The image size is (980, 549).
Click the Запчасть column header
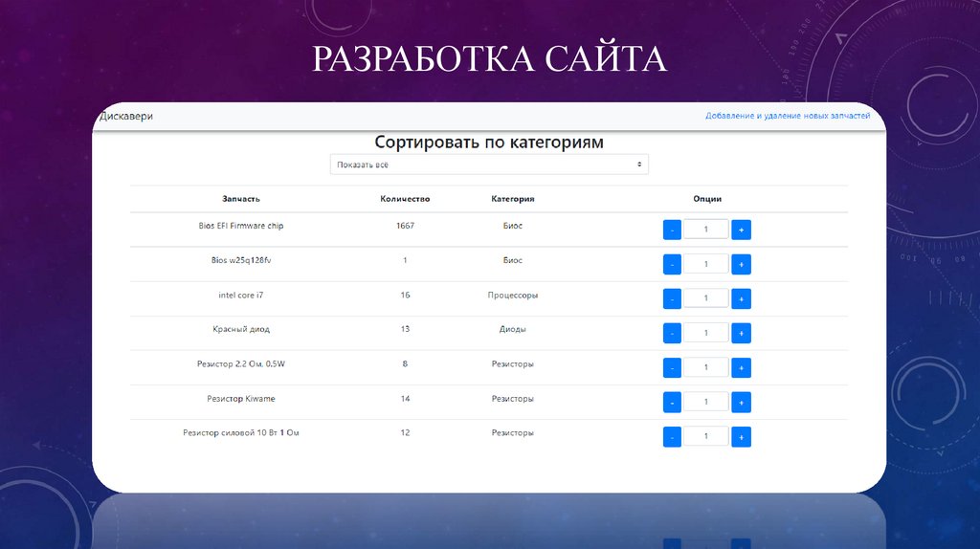pos(241,199)
